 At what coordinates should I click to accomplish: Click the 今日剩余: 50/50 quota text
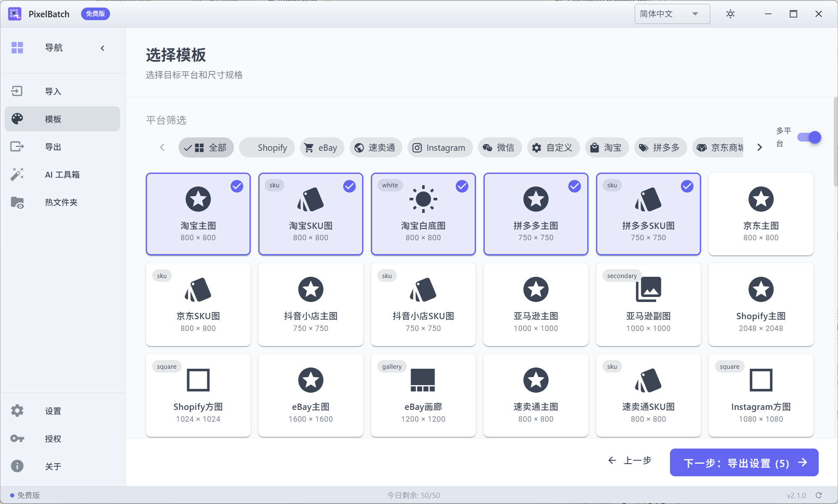pyautogui.click(x=413, y=495)
